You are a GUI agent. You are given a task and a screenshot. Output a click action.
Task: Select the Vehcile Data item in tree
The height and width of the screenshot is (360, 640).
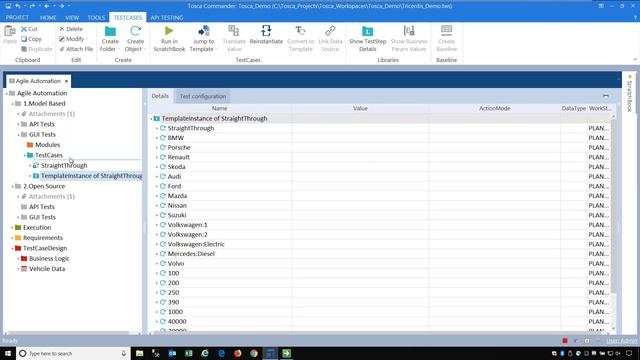coord(47,269)
